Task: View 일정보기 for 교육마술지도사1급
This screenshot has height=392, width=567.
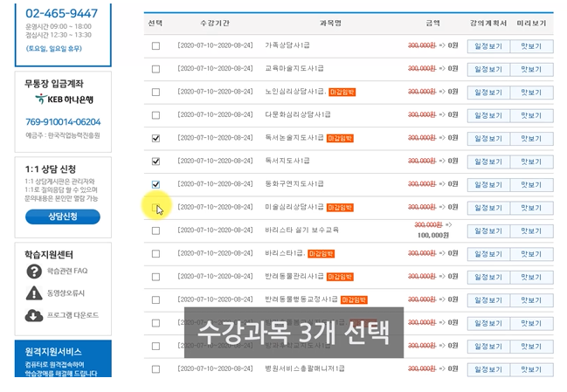Action: (488, 69)
